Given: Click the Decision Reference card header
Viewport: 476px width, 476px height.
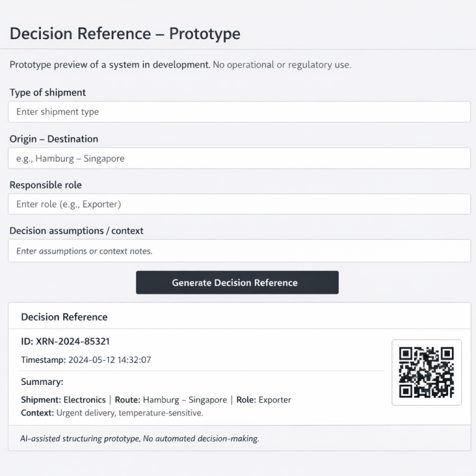Looking at the screenshot, I should point(64,317).
